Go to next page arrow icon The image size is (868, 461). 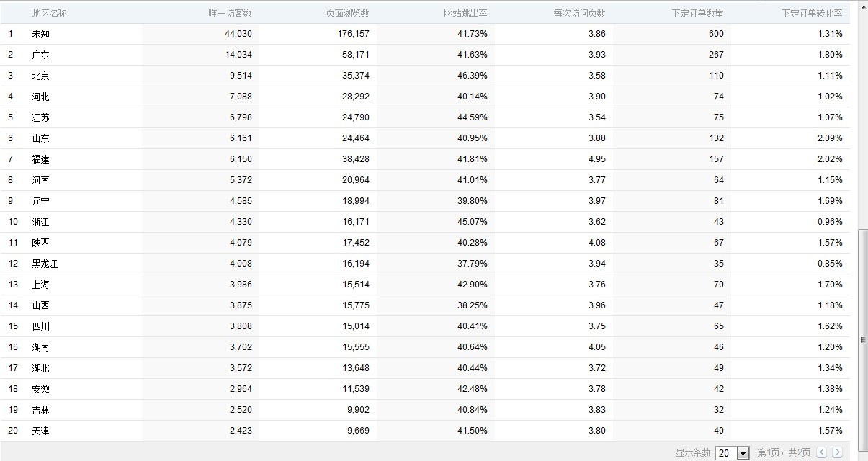(x=837, y=452)
